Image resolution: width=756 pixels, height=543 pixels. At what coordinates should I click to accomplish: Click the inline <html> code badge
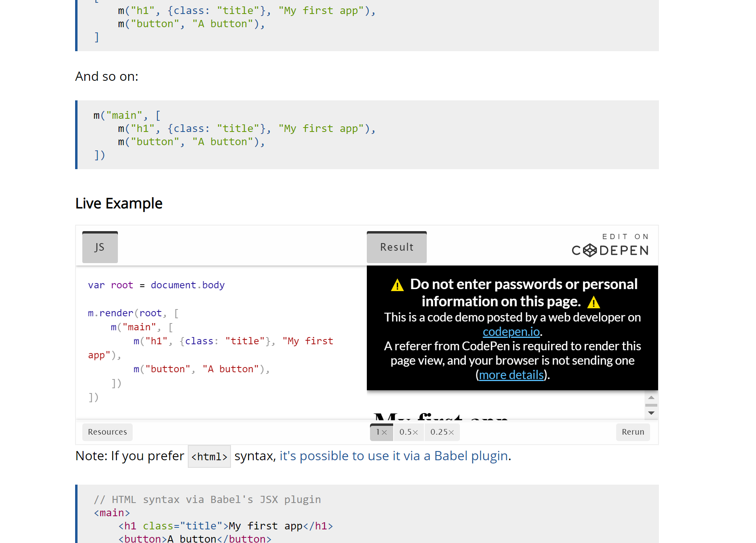[x=209, y=456]
